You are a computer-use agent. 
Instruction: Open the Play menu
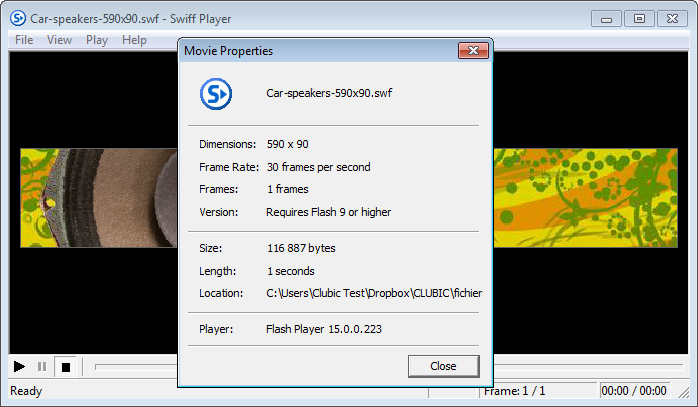tap(97, 40)
